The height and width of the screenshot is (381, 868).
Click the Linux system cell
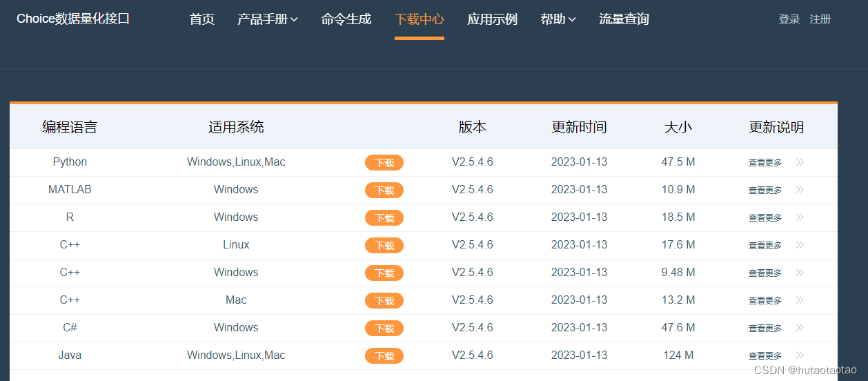(x=236, y=245)
